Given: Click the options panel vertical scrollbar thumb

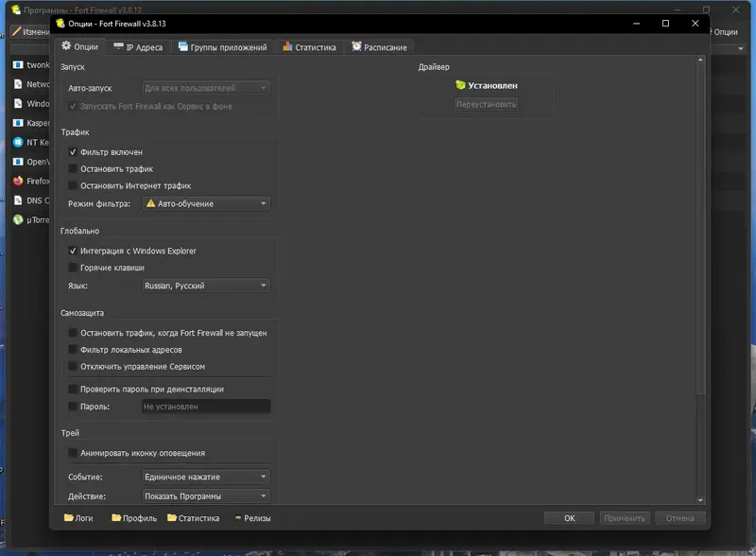Looking at the screenshot, I should [700, 229].
